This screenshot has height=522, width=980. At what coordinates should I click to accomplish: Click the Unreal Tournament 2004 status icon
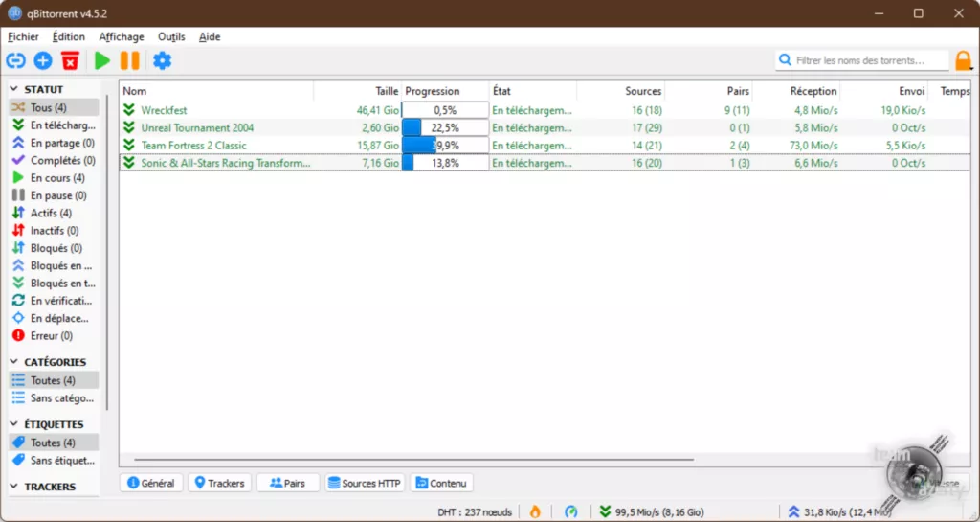click(129, 127)
